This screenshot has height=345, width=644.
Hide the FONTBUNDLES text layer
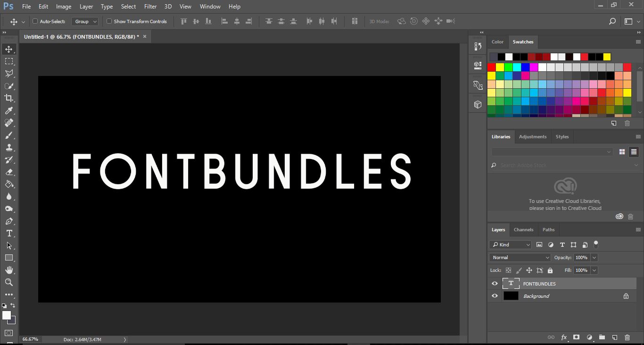click(x=495, y=284)
